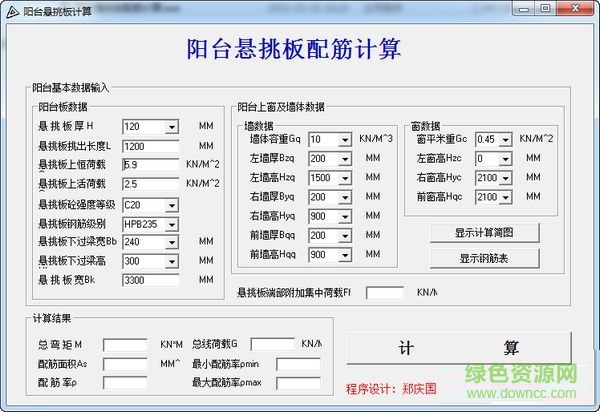Open the 左墙高Hzq dropdown
Viewport: 600px width, 412px height.
pyautogui.click(x=345, y=178)
